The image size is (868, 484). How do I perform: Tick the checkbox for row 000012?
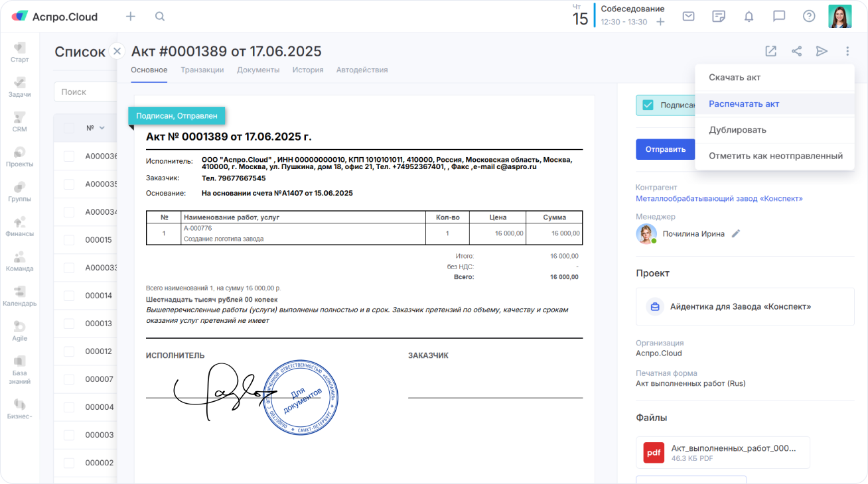click(x=69, y=351)
